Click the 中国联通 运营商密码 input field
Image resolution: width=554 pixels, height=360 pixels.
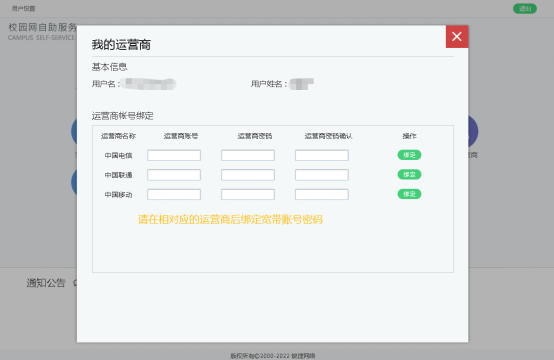248,175
